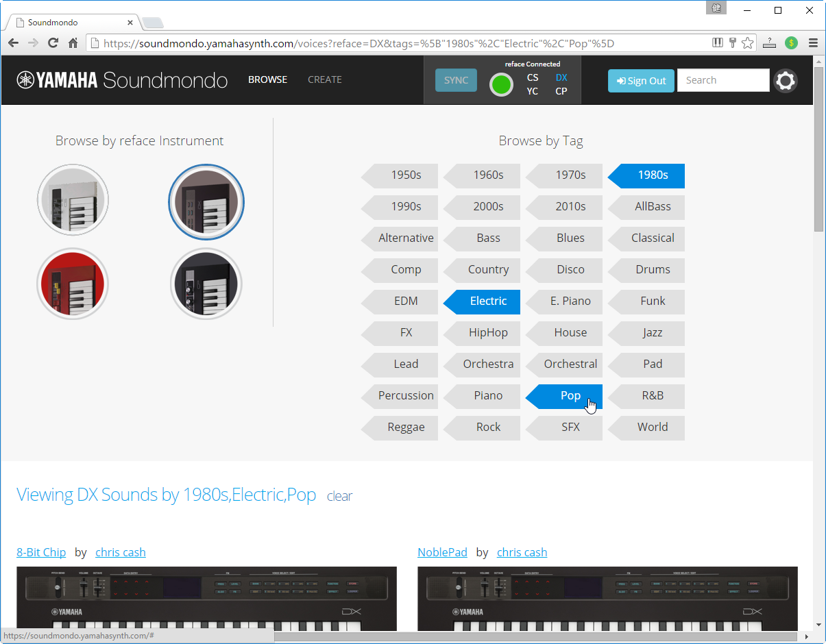Screen dimensions: 826x644
Task: Open the Chrome hamburger menu
Action: 813,43
